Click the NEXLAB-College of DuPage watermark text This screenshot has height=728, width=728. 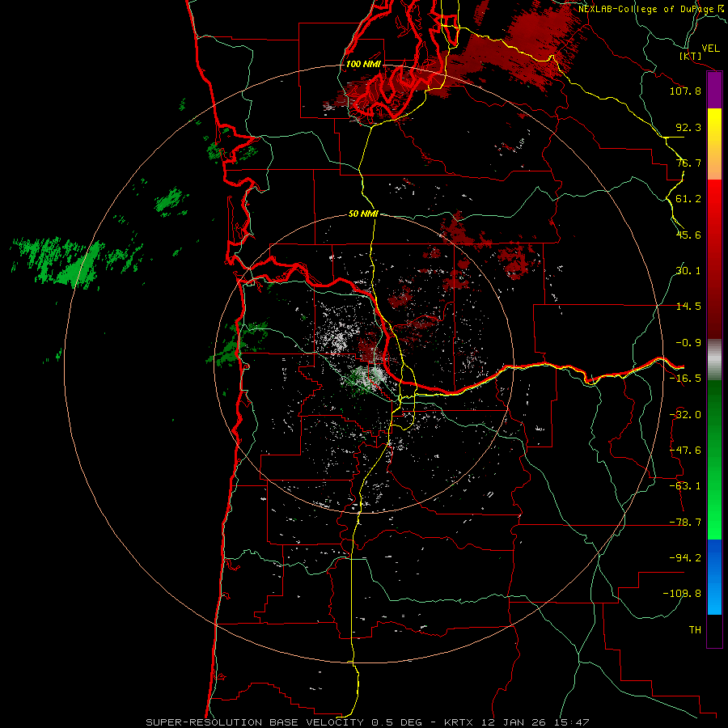[x=650, y=9]
